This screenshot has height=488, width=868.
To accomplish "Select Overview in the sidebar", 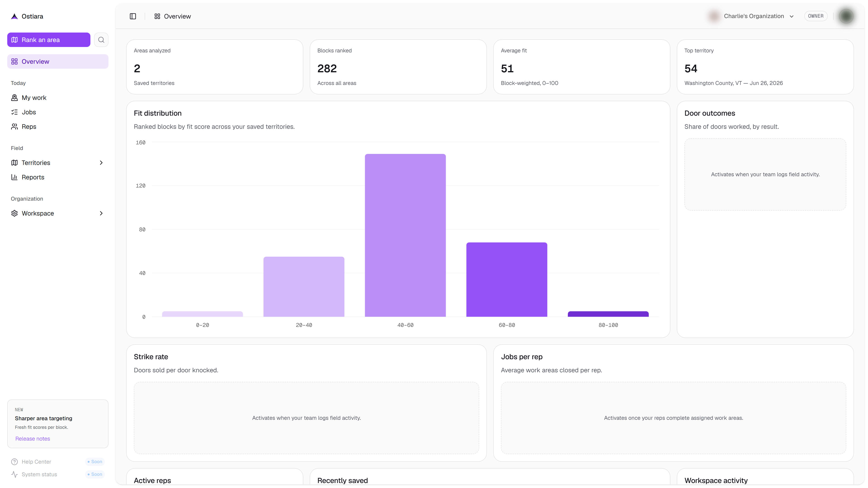I will point(58,62).
